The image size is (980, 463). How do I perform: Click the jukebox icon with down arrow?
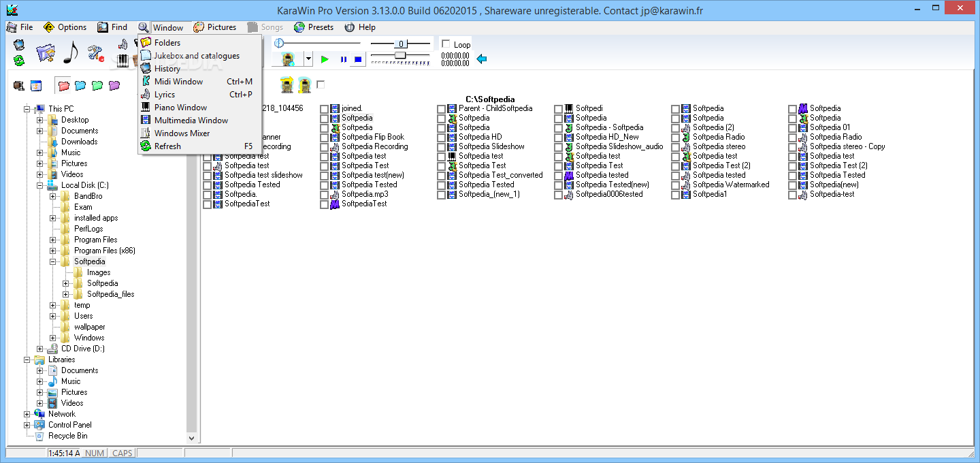point(304,86)
